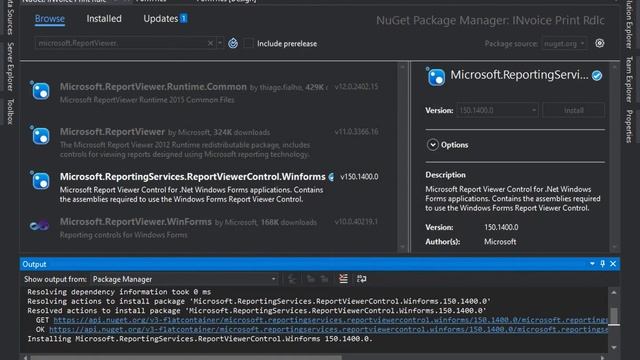
Task: Click the find message in code icon
Action: [x=292, y=279]
